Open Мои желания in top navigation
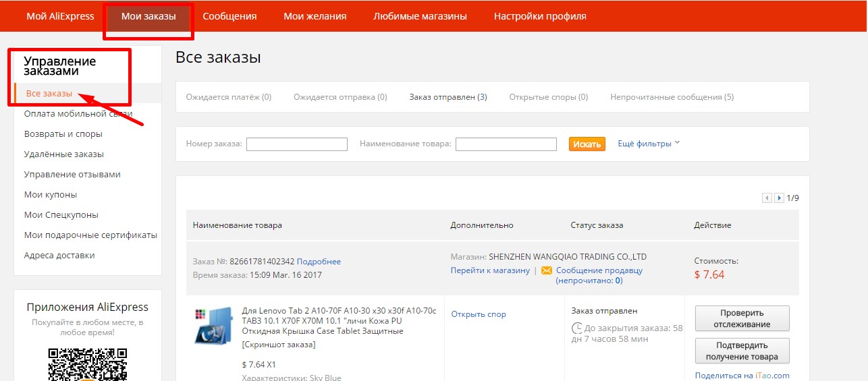The image size is (868, 381). coord(315,16)
